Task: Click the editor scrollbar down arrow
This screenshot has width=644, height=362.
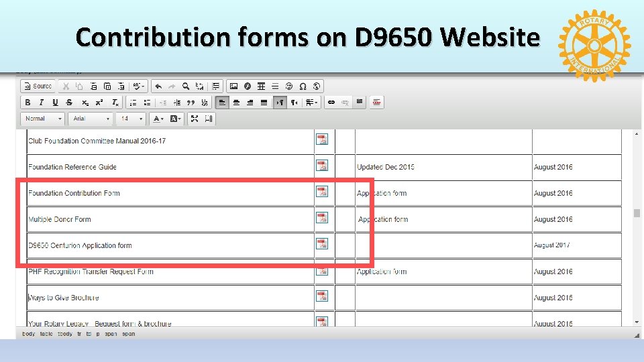Action: 637,322
